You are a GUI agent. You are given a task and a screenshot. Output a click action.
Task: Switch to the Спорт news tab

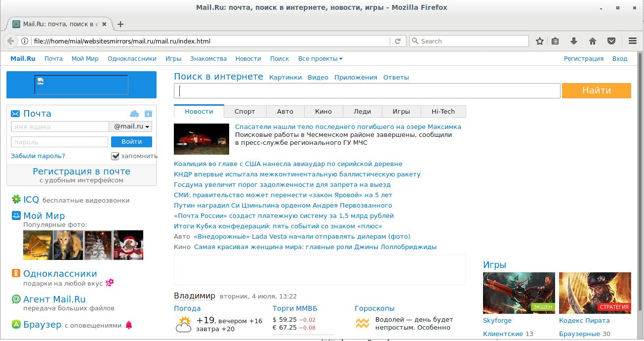[x=244, y=111]
